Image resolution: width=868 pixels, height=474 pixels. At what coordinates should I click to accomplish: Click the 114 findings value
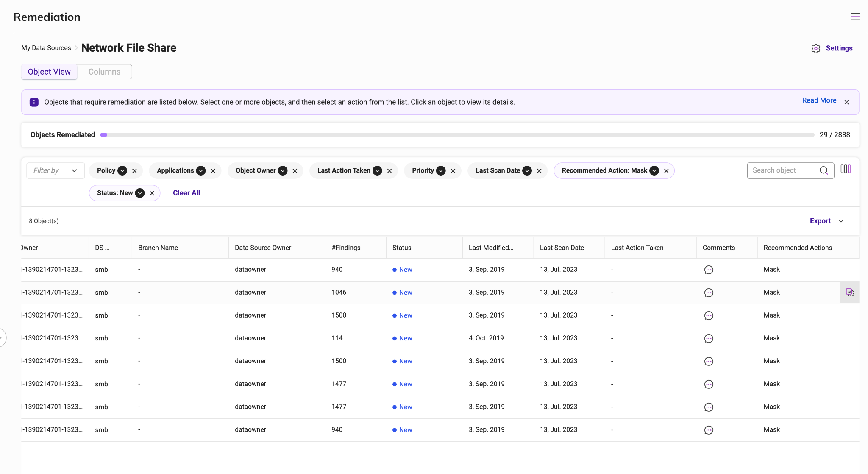click(x=337, y=338)
